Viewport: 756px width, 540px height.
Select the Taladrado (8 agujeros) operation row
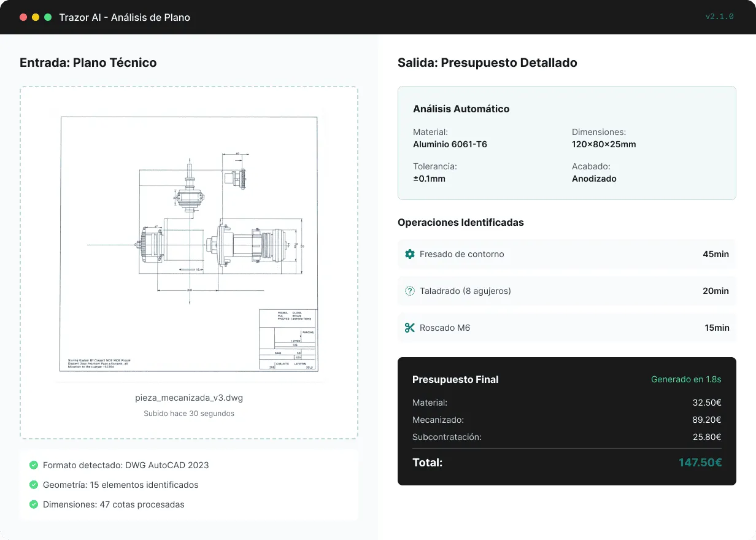pos(566,291)
